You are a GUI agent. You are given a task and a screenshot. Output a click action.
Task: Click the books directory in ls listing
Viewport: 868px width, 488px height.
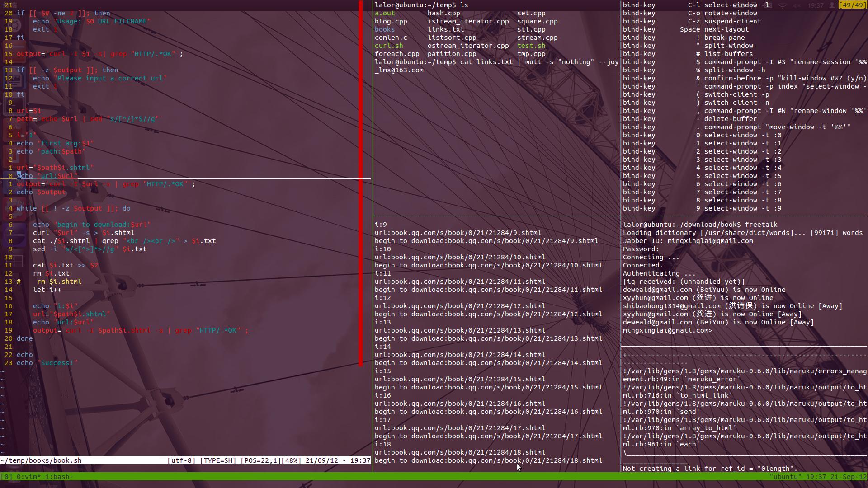(384, 29)
